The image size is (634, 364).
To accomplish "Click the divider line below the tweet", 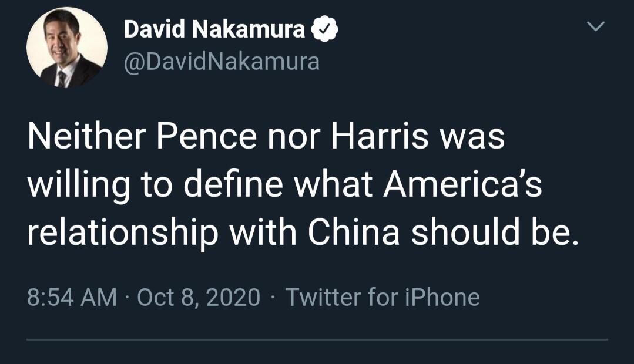I will click(x=317, y=339).
